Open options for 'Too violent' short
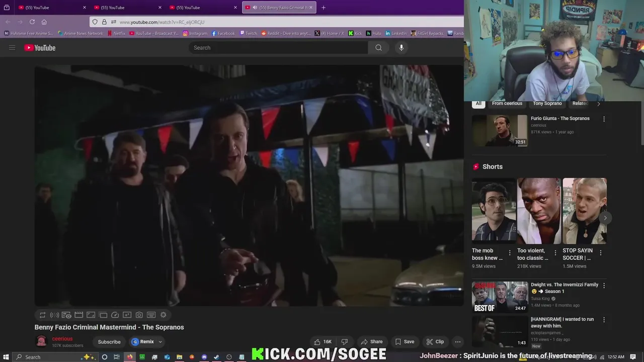Screen dimensions: 644x362 point(555,253)
